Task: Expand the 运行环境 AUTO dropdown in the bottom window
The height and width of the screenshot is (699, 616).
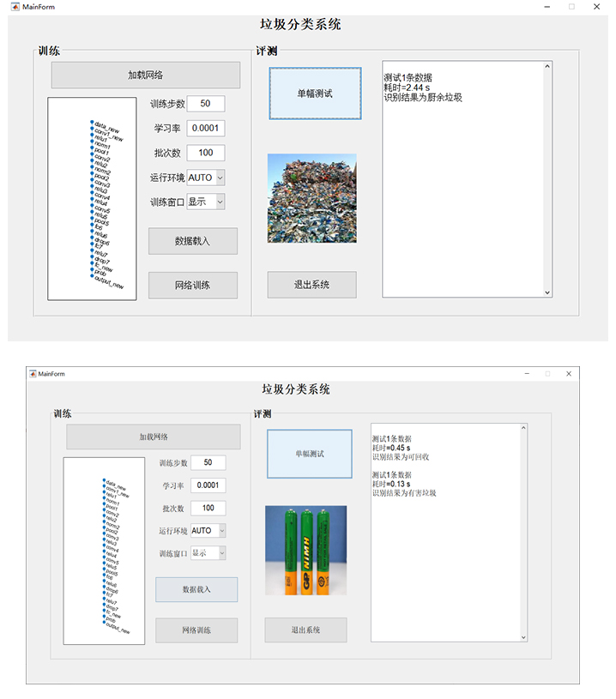Action: point(208,531)
